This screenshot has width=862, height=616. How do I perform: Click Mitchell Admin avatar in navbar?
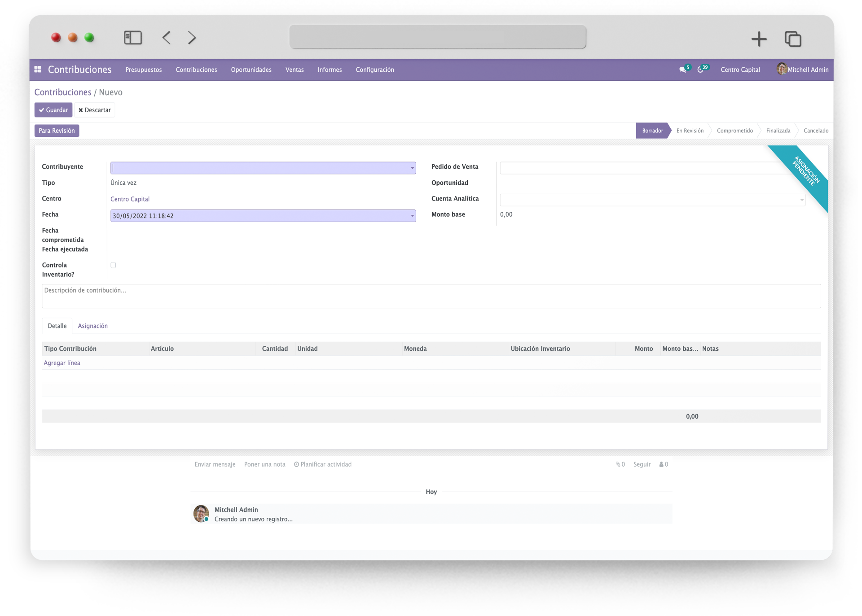(782, 69)
